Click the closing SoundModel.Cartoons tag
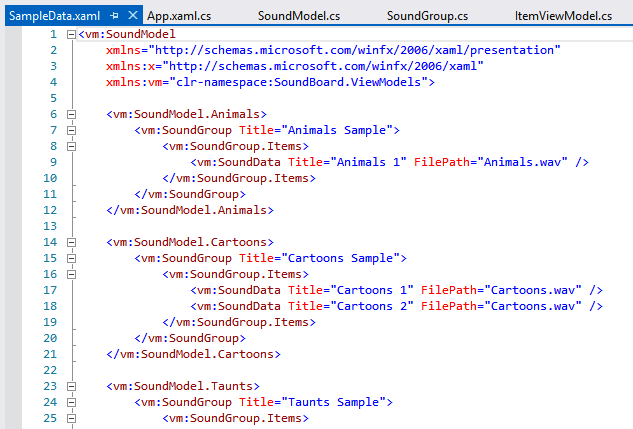Image resolution: width=633 pixels, height=429 pixels. click(x=193, y=354)
